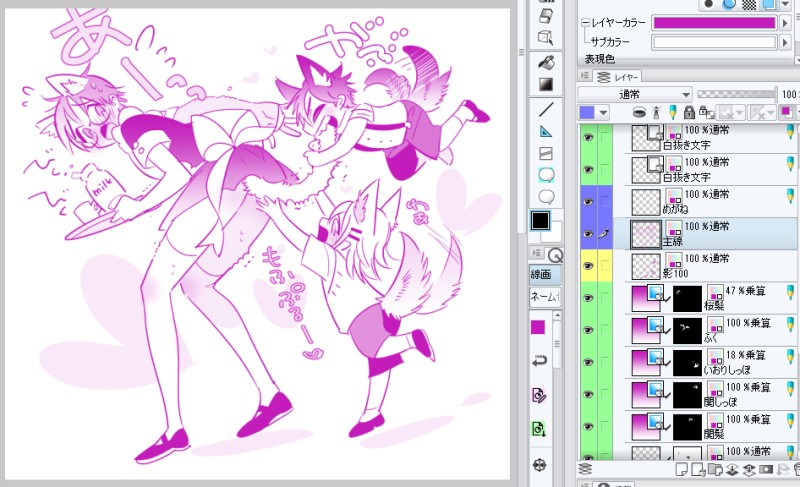Click the ふく layer mask thumbnail
The image size is (800, 487).
click(x=687, y=330)
